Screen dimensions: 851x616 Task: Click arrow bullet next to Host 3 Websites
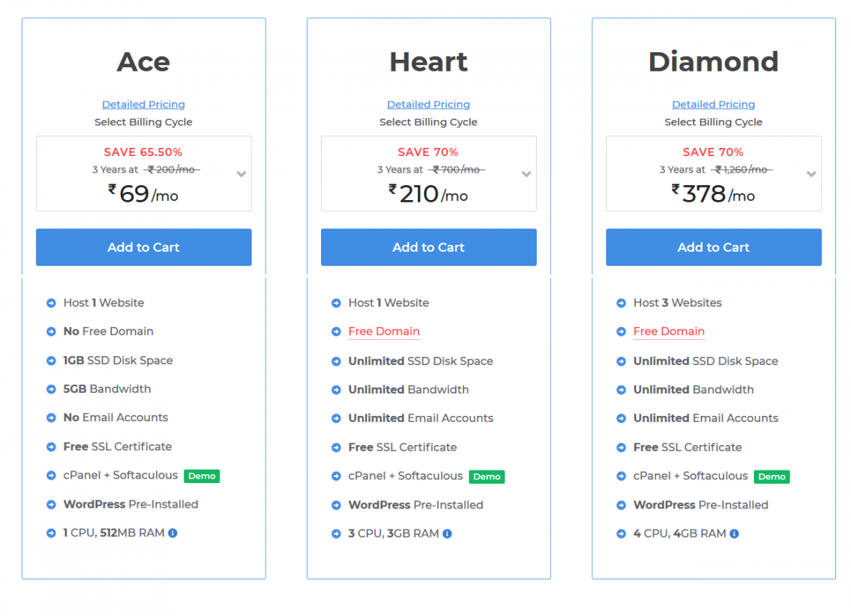tap(621, 303)
